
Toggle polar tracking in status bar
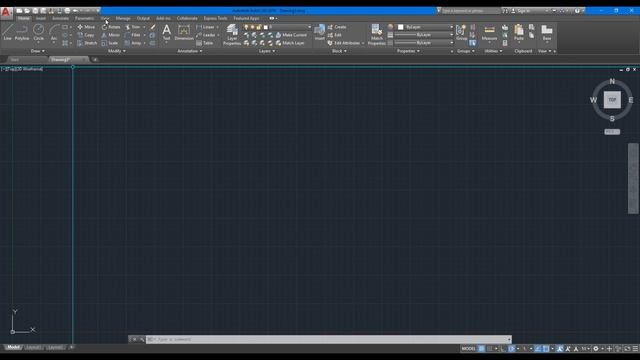pyautogui.click(x=511, y=349)
